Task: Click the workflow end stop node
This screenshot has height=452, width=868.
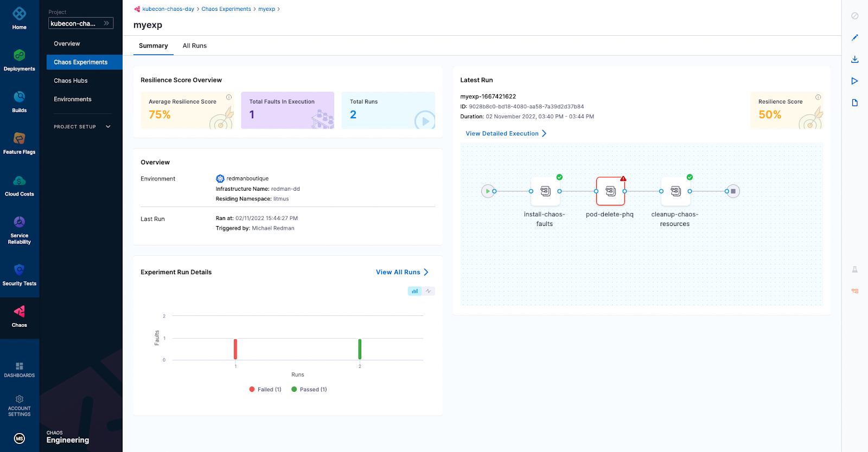Action: [x=733, y=191]
